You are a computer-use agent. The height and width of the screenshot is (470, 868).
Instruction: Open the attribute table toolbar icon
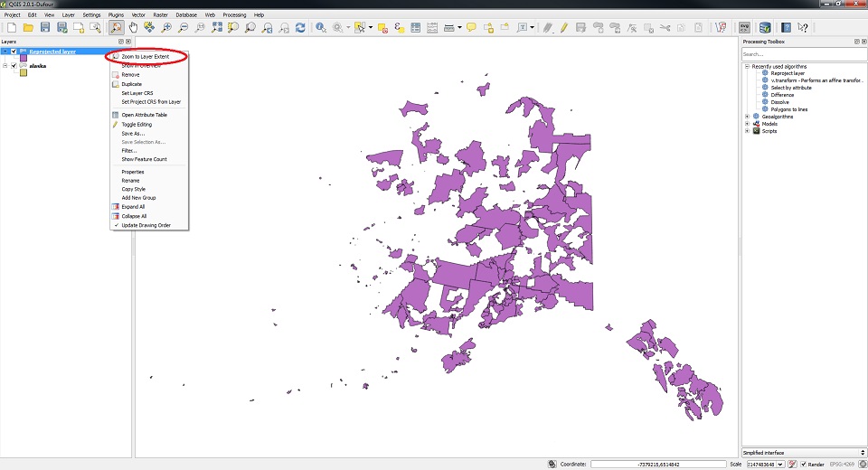(415, 27)
